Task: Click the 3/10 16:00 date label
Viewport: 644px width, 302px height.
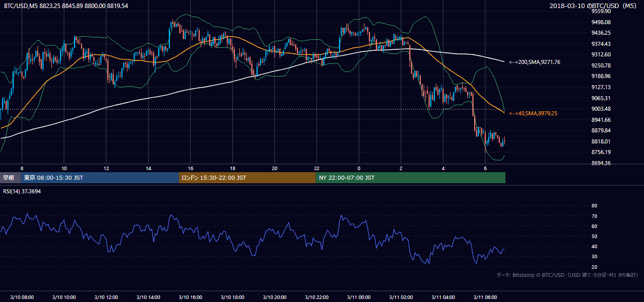Action: pos(190,297)
